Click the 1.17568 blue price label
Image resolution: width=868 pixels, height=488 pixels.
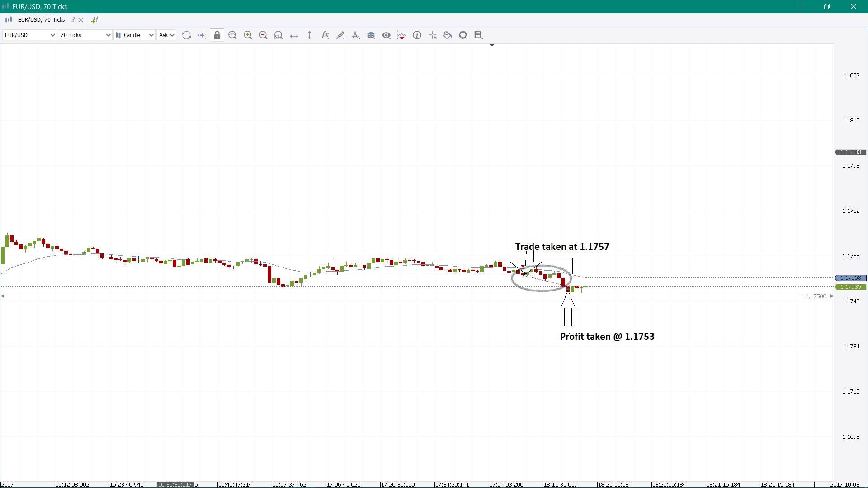(850, 278)
